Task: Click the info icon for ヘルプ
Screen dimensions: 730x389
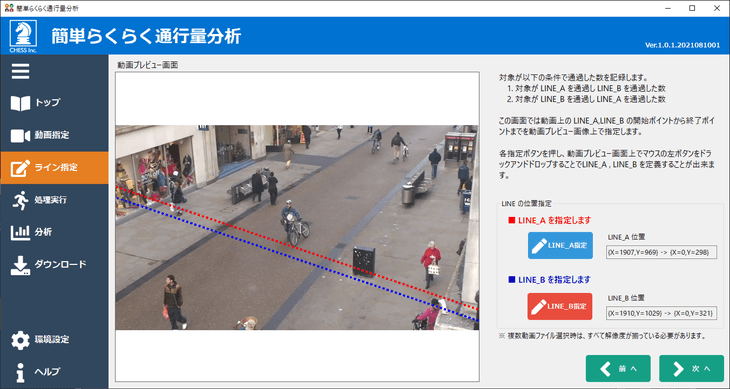Action: [x=20, y=372]
